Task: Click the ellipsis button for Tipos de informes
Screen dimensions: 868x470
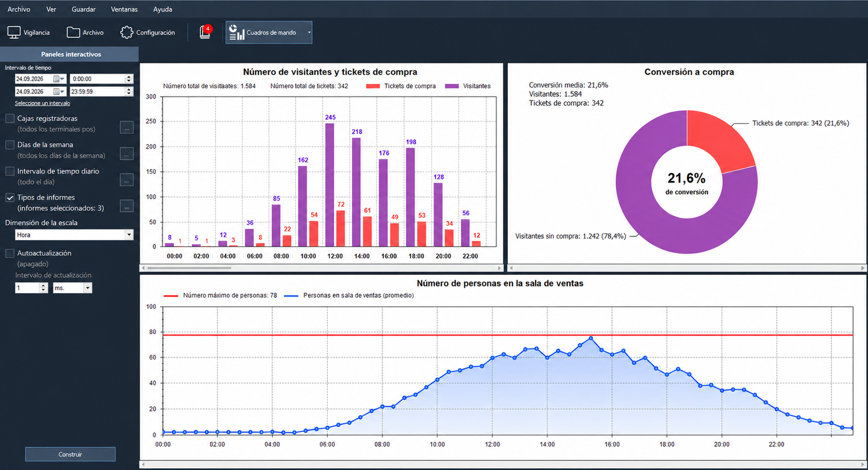Action: 126,206
